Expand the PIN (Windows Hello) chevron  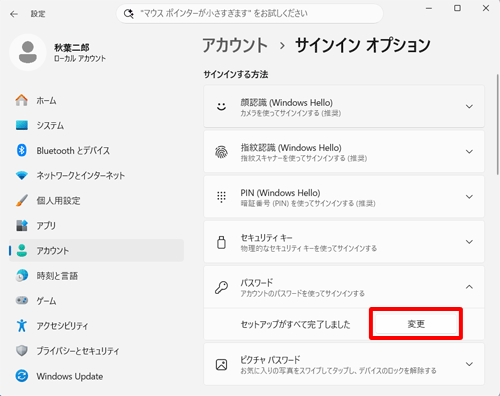469,197
